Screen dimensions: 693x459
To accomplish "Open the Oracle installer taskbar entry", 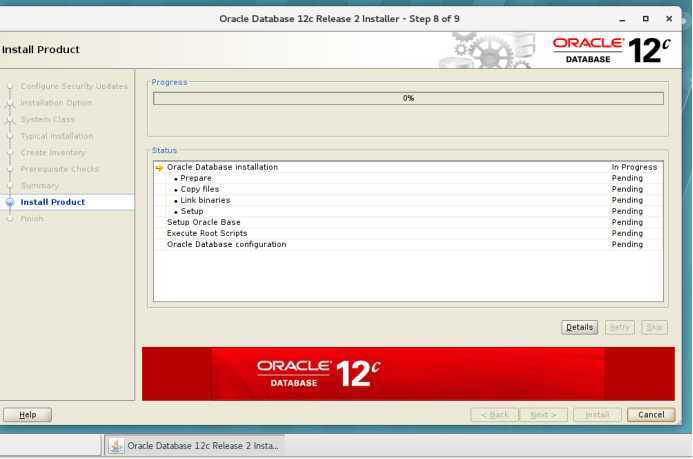I will click(x=194, y=446).
